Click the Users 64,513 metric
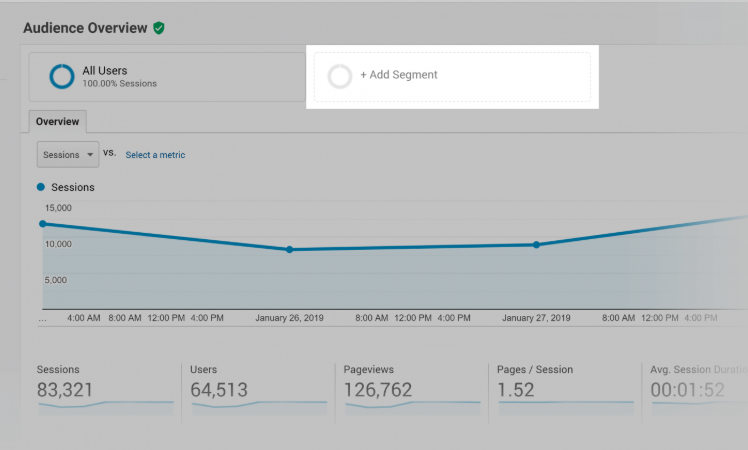Image resolution: width=748 pixels, height=450 pixels. [x=219, y=390]
